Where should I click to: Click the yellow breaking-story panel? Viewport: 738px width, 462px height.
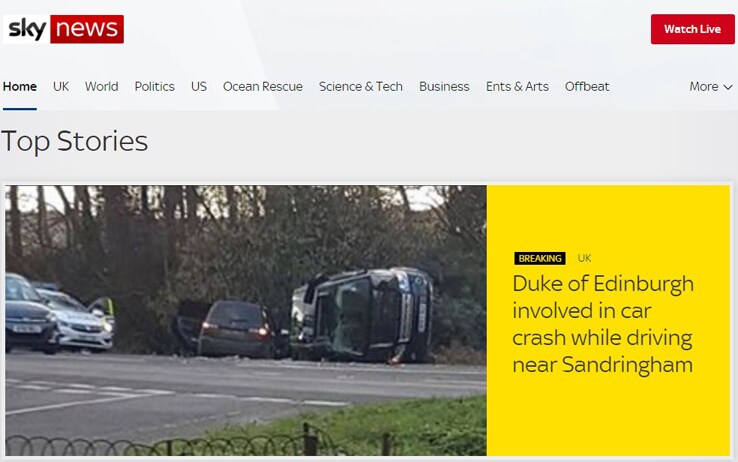pyautogui.click(x=609, y=320)
